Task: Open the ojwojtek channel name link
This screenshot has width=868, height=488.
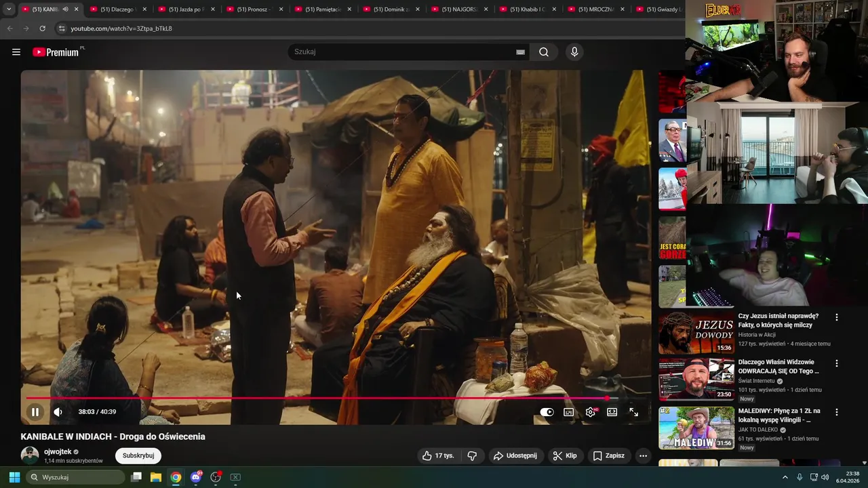Action: point(58,451)
